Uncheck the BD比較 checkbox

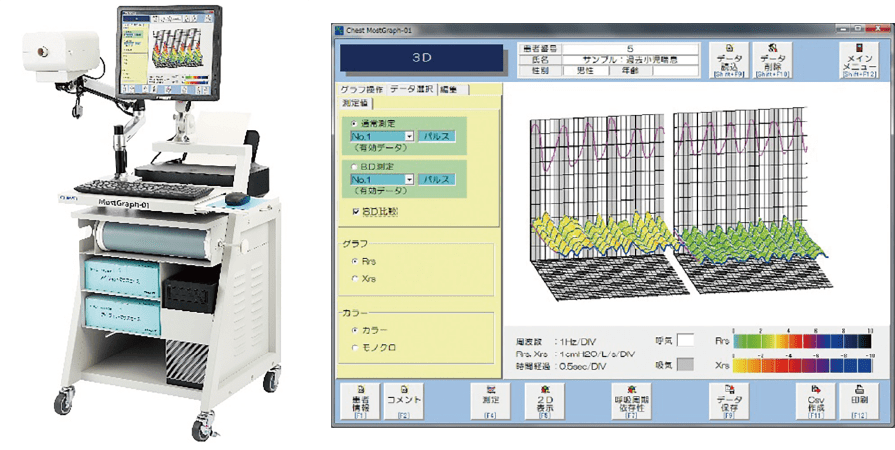[x=357, y=211]
